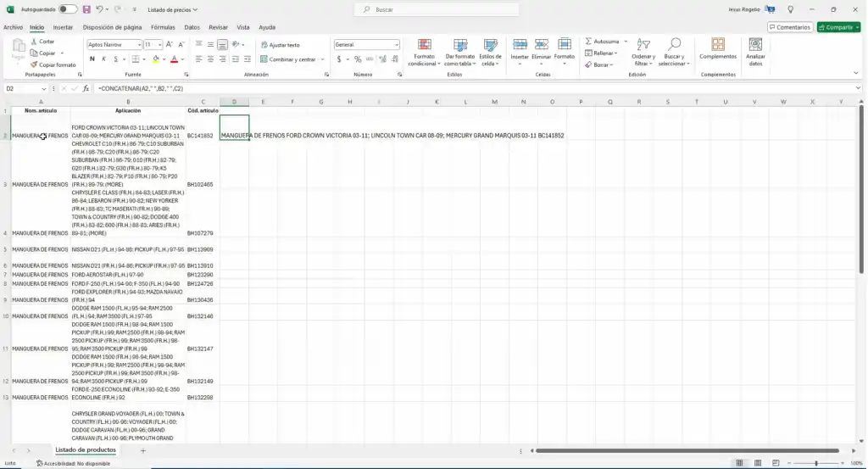Open the Name Box dropdown arrow
This screenshot has height=469, width=868.
click(x=44, y=88)
